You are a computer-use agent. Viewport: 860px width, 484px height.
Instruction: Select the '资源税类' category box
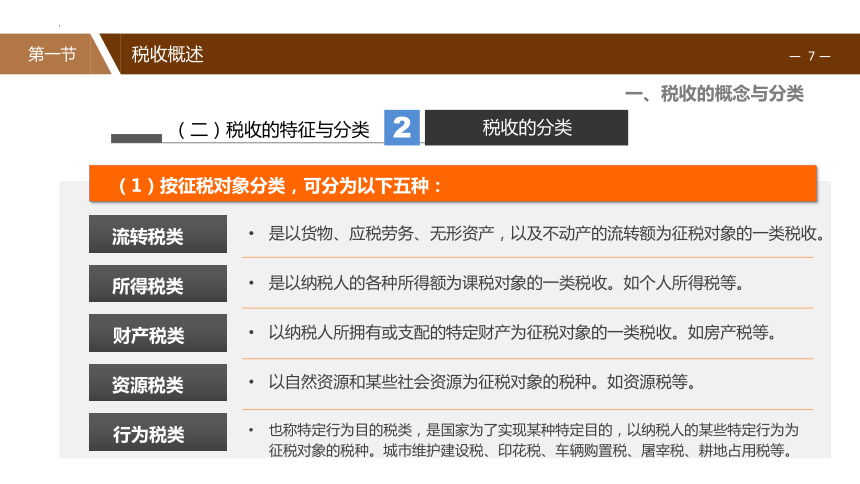pyautogui.click(x=158, y=382)
